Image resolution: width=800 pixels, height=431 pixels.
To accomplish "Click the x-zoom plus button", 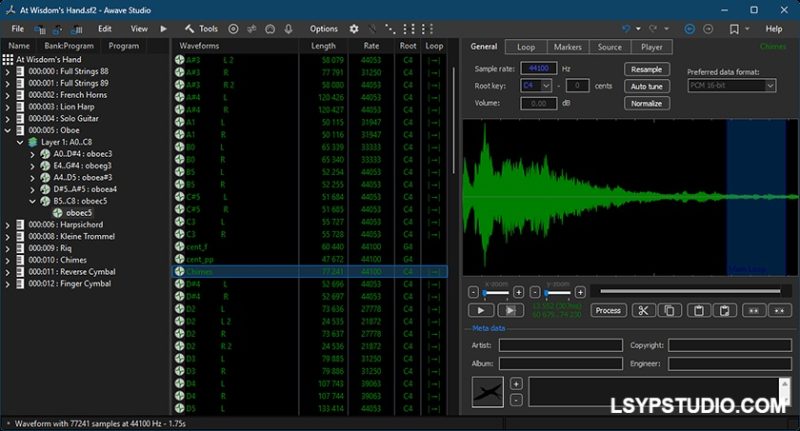I will point(518,292).
